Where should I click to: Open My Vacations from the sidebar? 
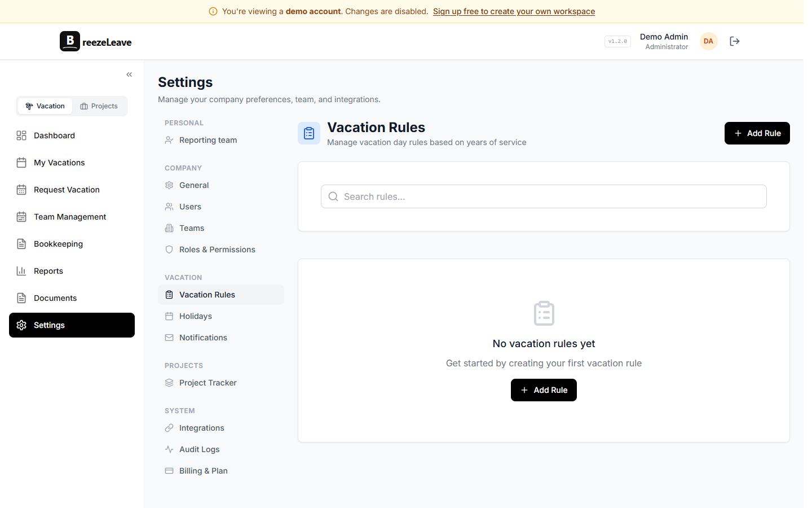point(72,163)
